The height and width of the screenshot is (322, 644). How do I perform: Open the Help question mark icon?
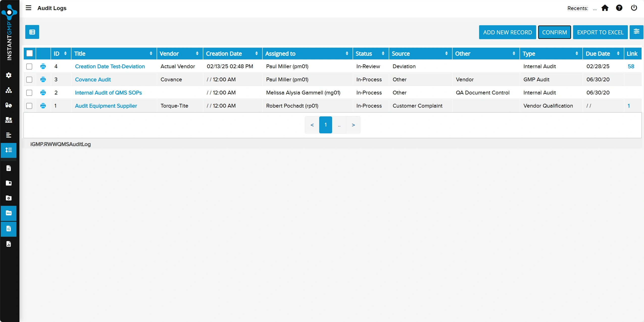coord(619,8)
